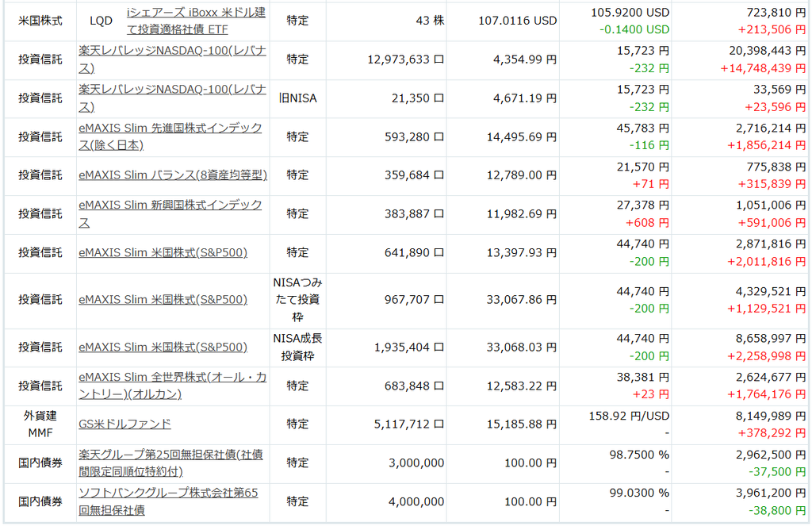
Task: Click the -37,500 円 loss value
Action: (x=777, y=471)
